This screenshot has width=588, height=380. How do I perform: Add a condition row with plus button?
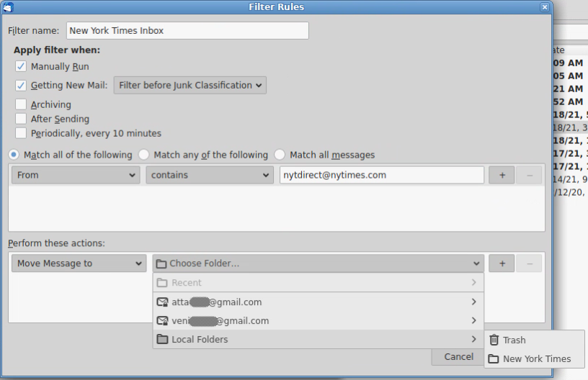502,175
